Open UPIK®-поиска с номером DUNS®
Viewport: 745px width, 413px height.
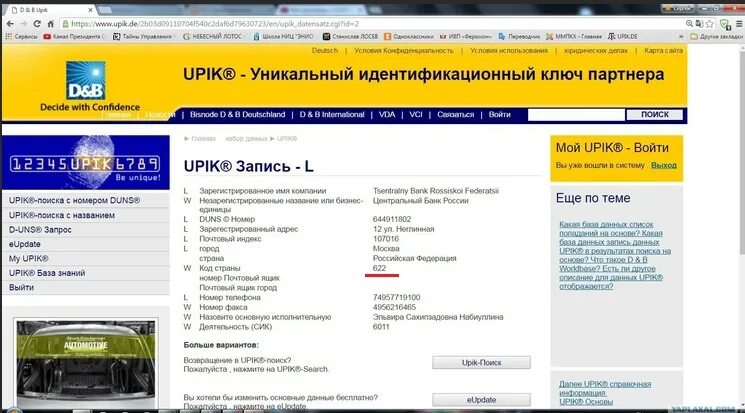tap(74, 201)
